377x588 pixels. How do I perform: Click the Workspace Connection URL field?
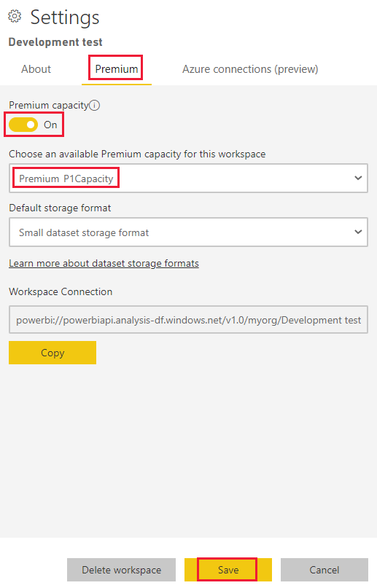188,319
